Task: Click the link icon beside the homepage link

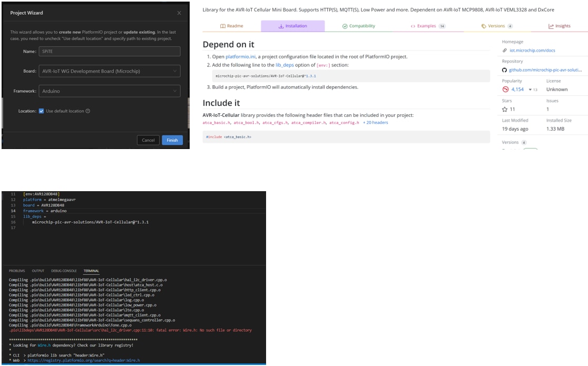Action: tap(505, 50)
